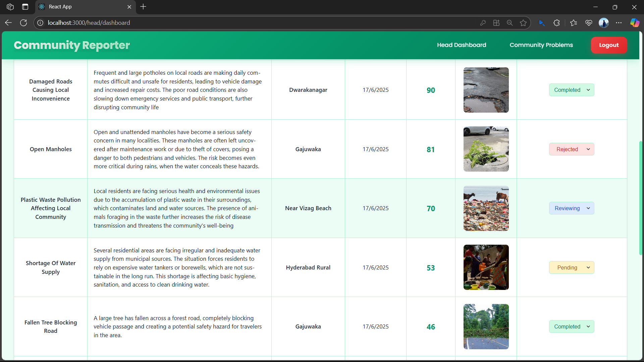644x362 pixels.
Task: Open the Copilot icon in the browser toolbar
Action: (x=635, y=23)
